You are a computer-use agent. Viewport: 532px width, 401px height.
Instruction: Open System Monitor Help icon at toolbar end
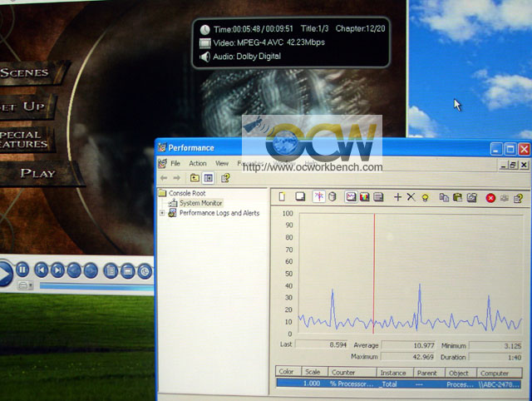[518, 198]
